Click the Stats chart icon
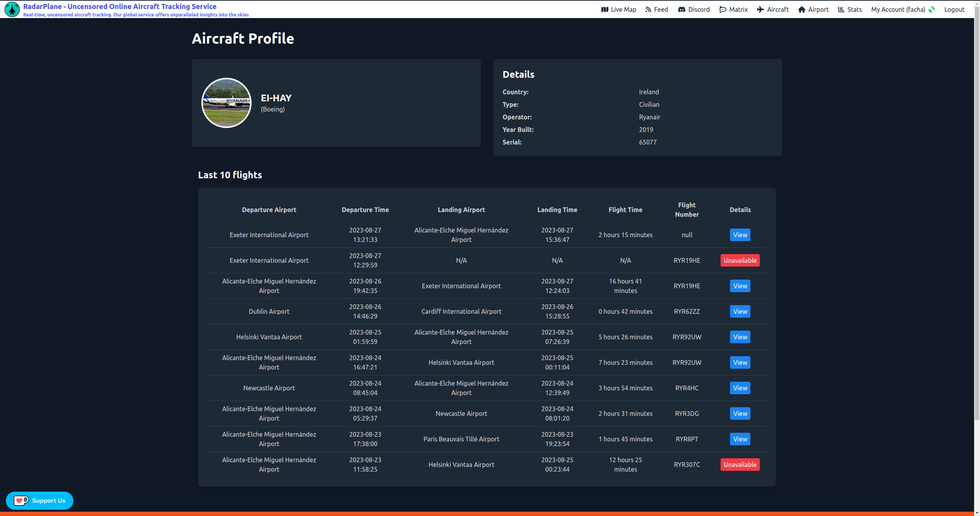This screenshot has width=980, height=516. 841,9
